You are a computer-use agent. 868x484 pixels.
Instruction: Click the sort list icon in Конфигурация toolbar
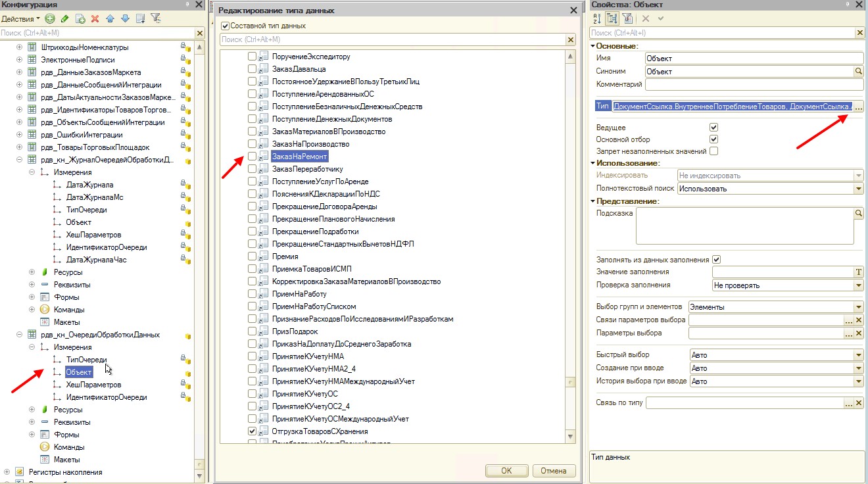(x=140, y=18)
